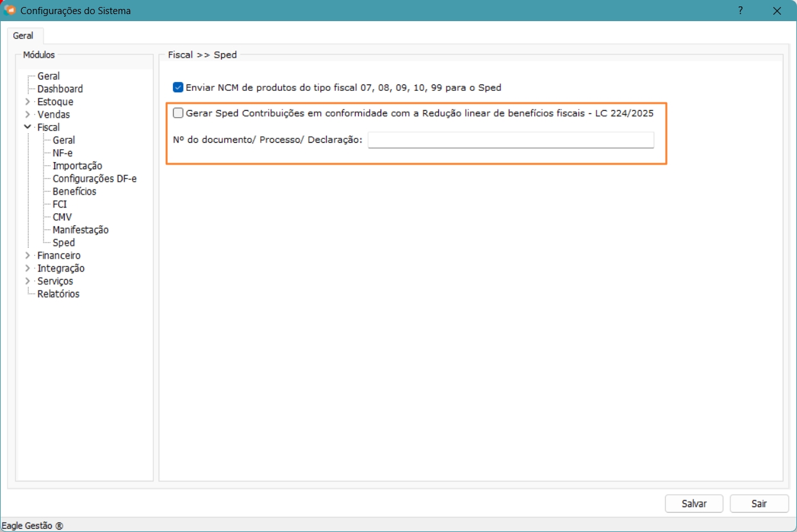Open FCI under Fiscal

click(x=60, y=204)
